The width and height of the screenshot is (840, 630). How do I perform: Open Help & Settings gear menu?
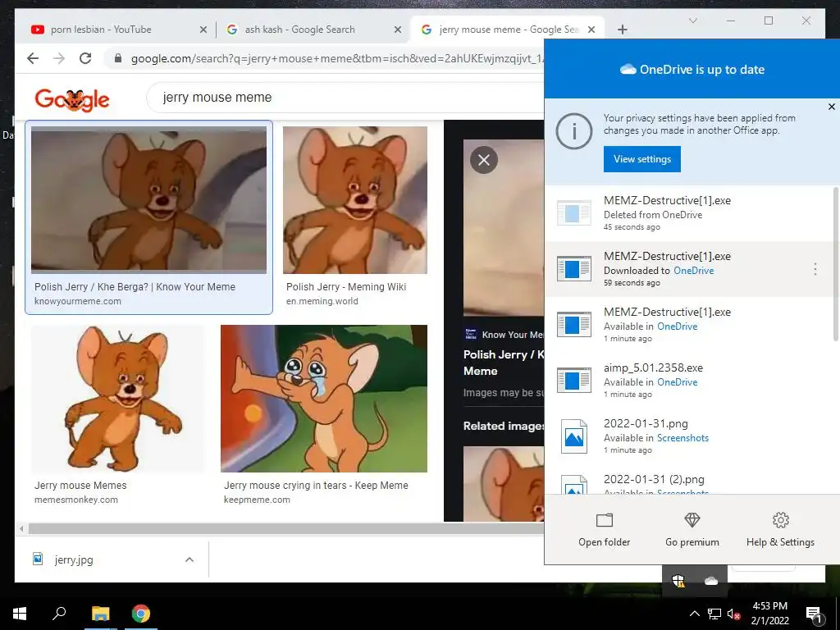tap(780, 531)
